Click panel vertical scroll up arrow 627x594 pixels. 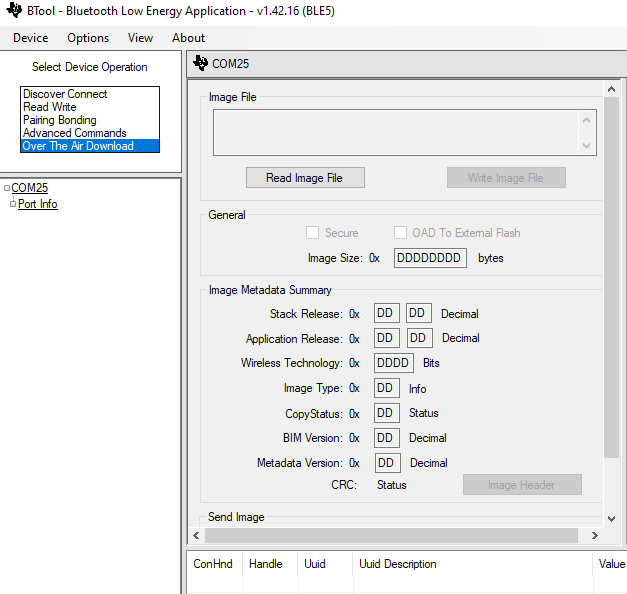click(611, 89)
